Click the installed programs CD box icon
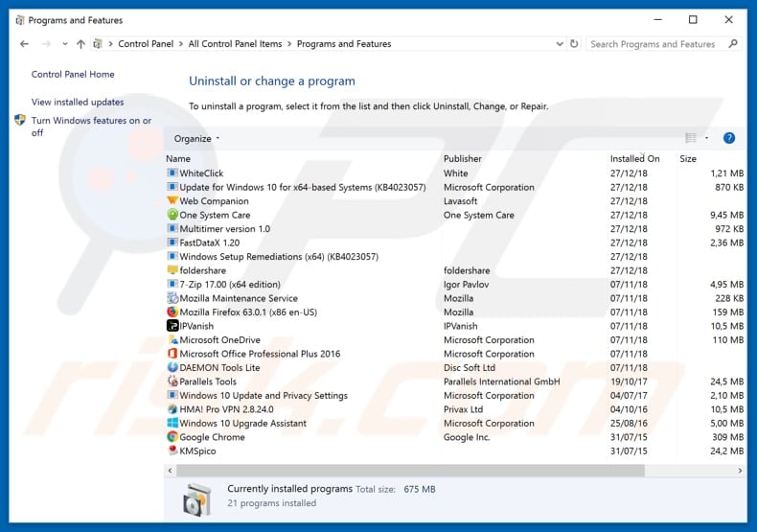 click(x=197, y=499)
